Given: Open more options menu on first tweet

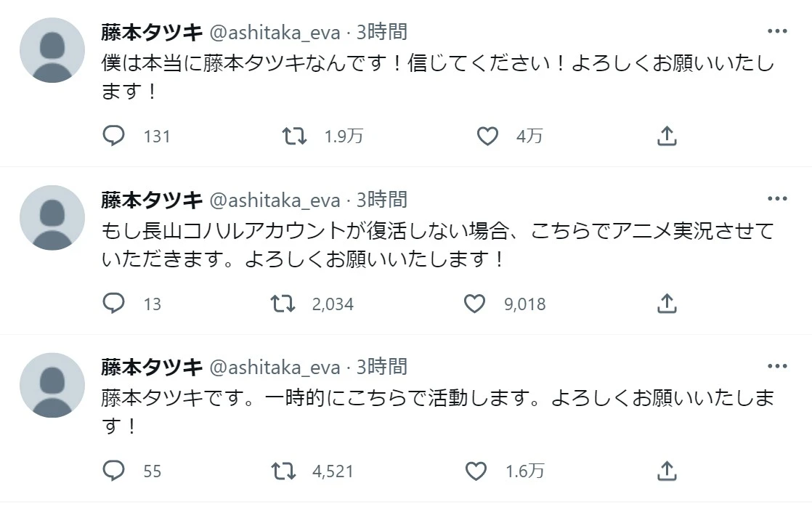Looking at the screenshot, I should pyautogui.click(x=778, y=31).
